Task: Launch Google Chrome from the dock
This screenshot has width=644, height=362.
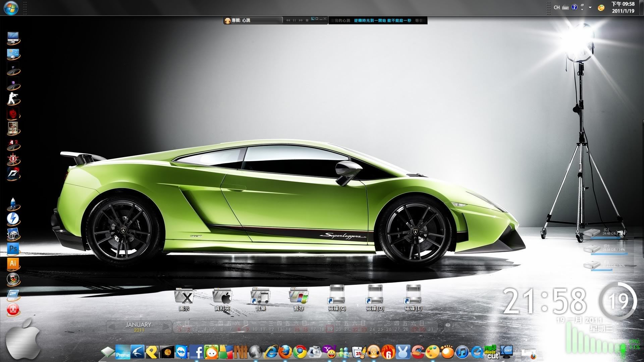Action: coord(300,352)
